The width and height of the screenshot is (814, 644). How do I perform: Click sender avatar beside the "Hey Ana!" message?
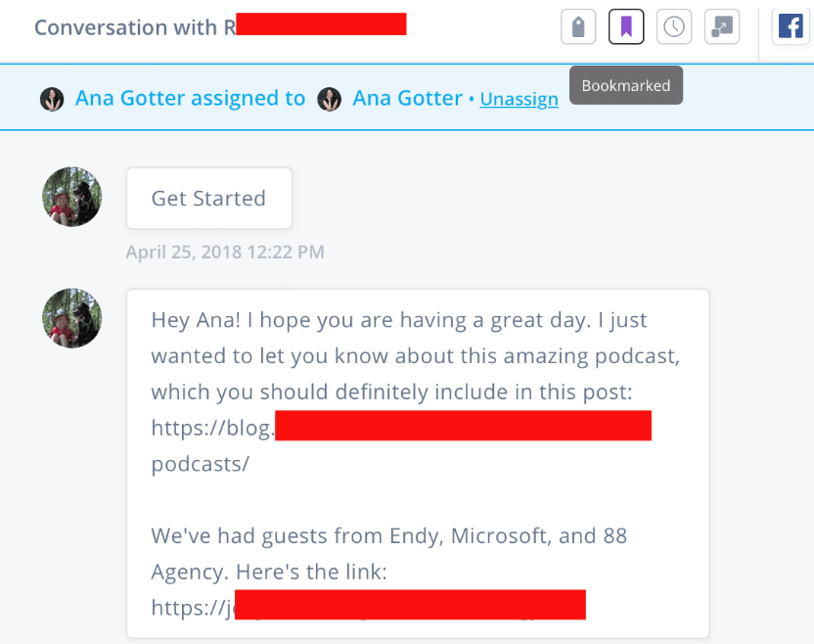(71, 318)
